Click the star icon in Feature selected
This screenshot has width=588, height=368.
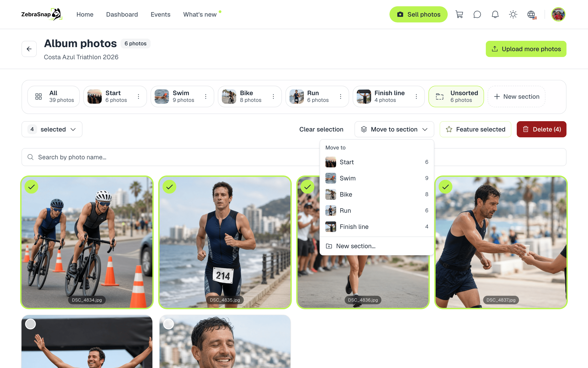tap(449, 129)
